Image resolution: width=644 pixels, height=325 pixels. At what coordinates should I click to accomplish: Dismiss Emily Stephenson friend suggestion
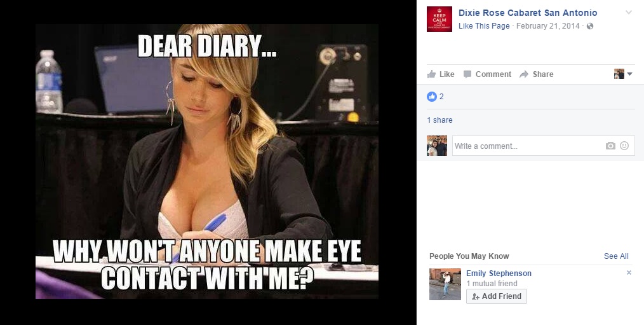pos(629,272)
